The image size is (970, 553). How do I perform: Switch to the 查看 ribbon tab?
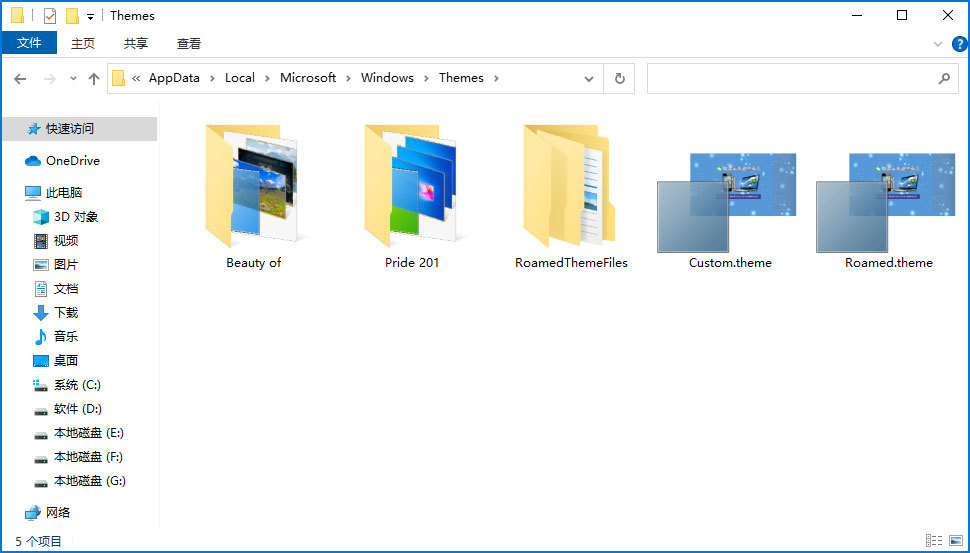coord(189,43)
